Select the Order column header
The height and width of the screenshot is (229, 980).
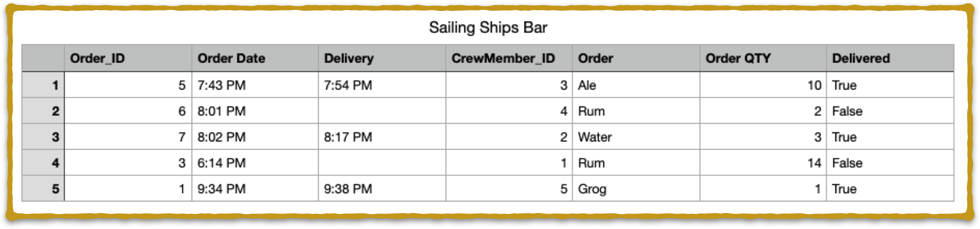coord(636,58)
